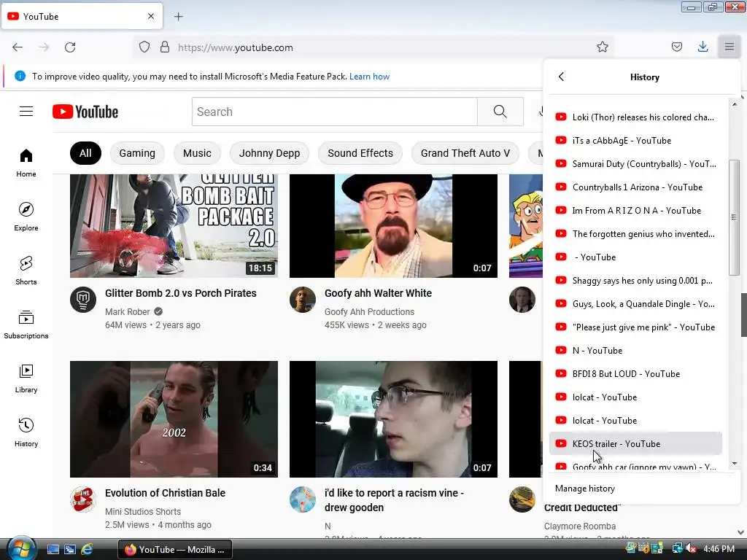Screen dimensions: 747x560
Task: Open Christian Bale 2002 video thumbnail
Action: click(174, 419)
